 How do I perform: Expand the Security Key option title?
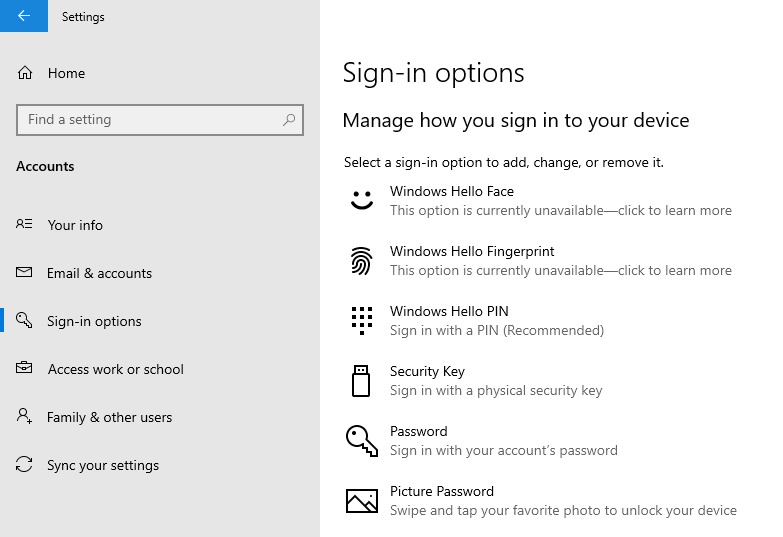427,372
